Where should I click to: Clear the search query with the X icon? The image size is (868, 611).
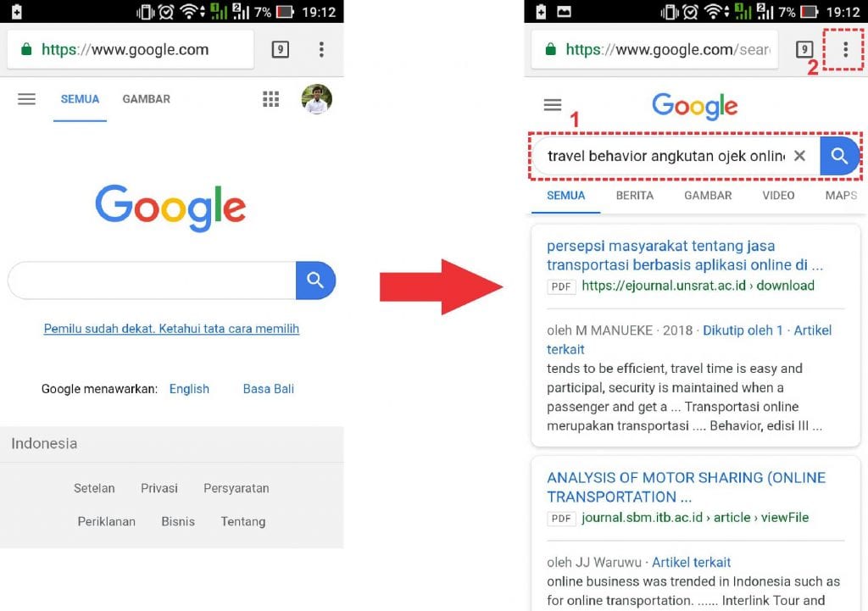coord(799,156)
